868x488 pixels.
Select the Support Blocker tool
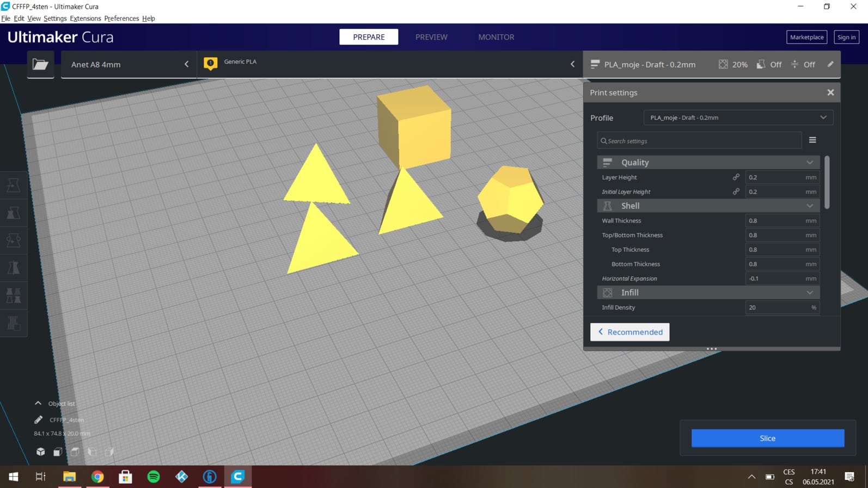coord(14,323)
